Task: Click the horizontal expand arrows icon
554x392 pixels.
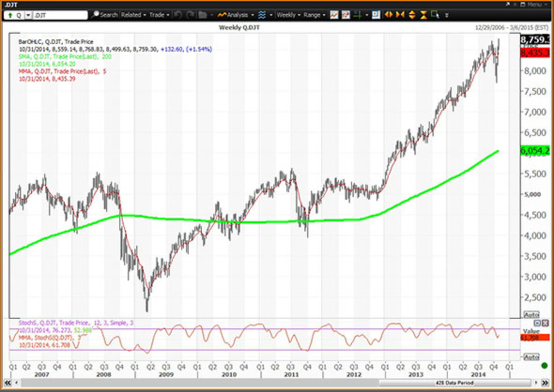Action: pyautogui.click(x=388, y=15)
